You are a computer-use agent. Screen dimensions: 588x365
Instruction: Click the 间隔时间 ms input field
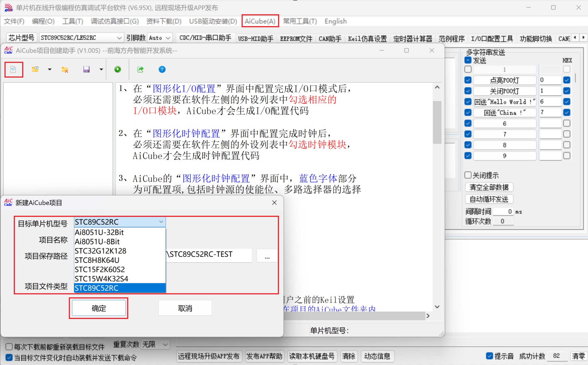(503, 211)
